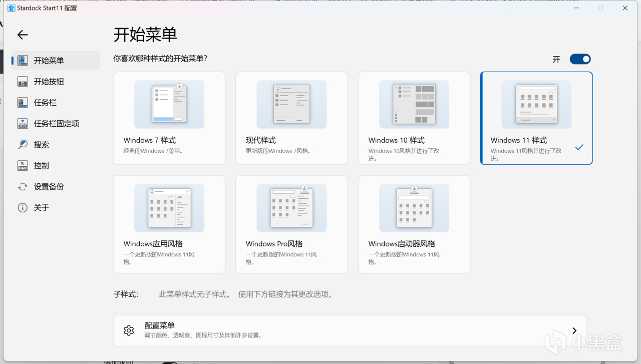Screen dimensions: 641x364
Task: Click the 子样式 label
Action: pyautogui.click(x=126, y=294)
